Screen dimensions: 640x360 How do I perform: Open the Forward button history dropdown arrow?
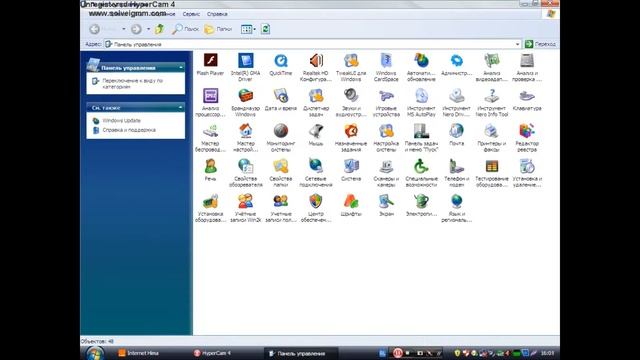click(x=148, y=29)
